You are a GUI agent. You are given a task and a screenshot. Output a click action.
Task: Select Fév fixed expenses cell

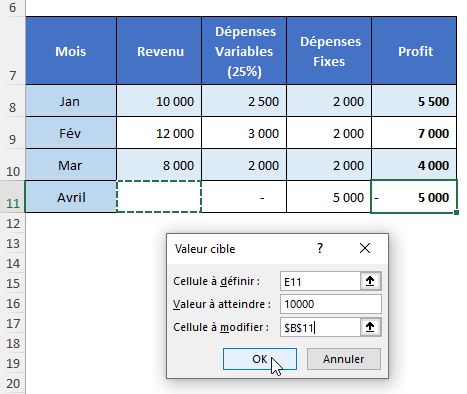click(x=329, y=133)
